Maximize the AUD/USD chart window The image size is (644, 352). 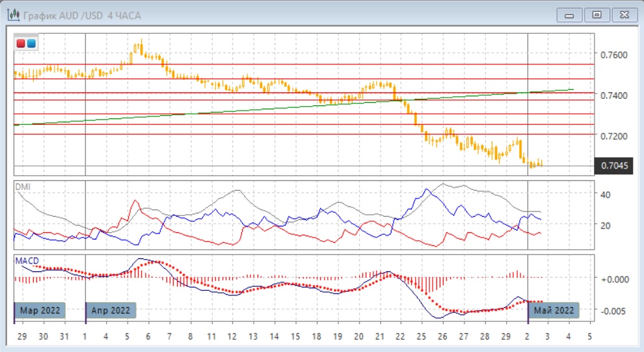point(597,14)
